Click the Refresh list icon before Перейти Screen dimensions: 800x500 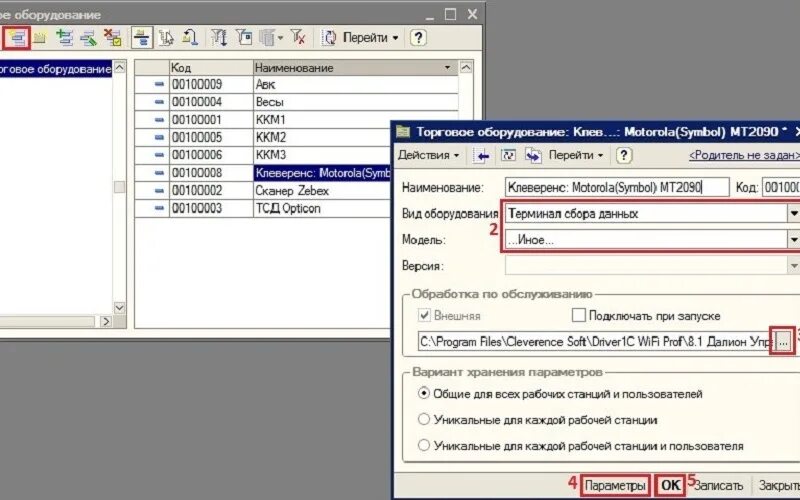(330, 38)
